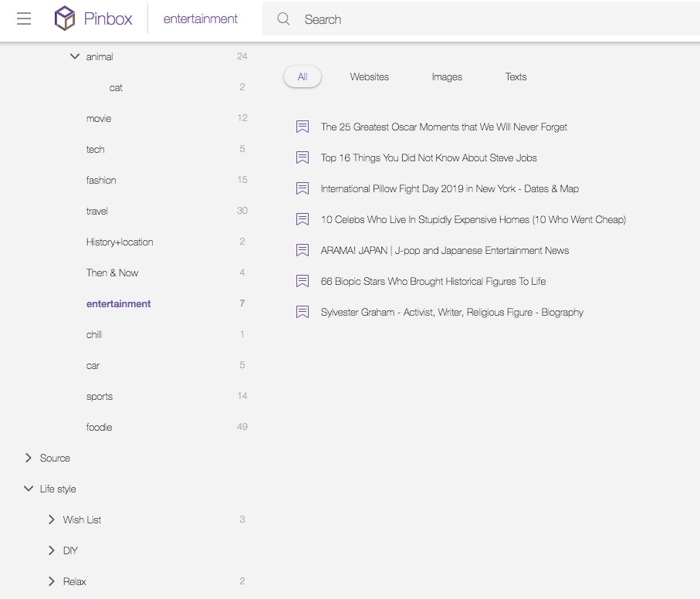Click bookmark icon beside Sylvester Graham item
The width and height of the screenshot is (700, 599).
coord(303,312)
